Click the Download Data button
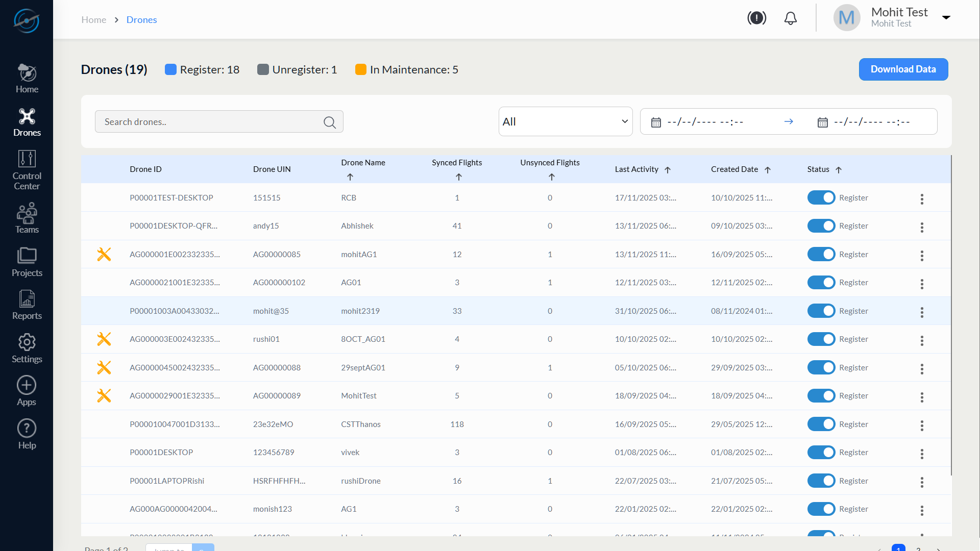 pyautogui.click(x=903, y=69)
